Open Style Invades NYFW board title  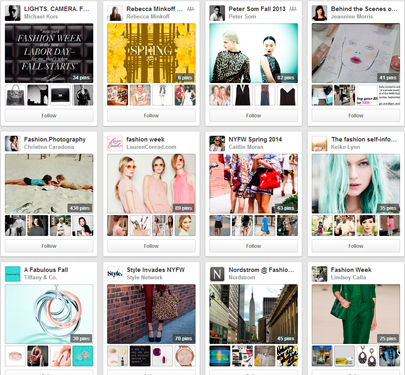[155, 270]
